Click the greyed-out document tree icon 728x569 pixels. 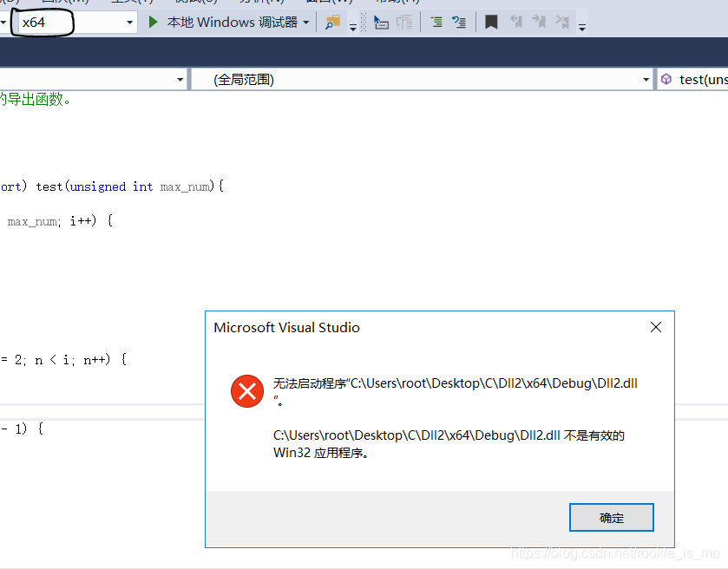point(404,22)
